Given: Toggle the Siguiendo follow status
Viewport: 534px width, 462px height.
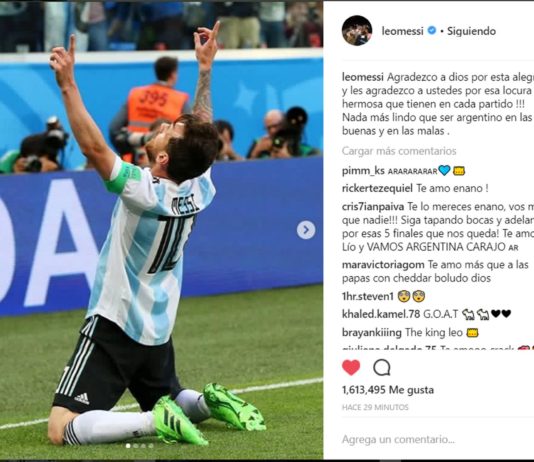Looking at the screenshot, I should pyautogui.click(x=471, y=31).
